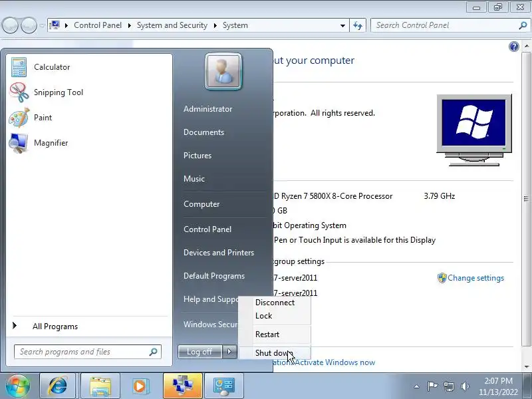Open Computer from the Start menu
The height and width of the screenshot is (399, 532).
tap(201, 204)
